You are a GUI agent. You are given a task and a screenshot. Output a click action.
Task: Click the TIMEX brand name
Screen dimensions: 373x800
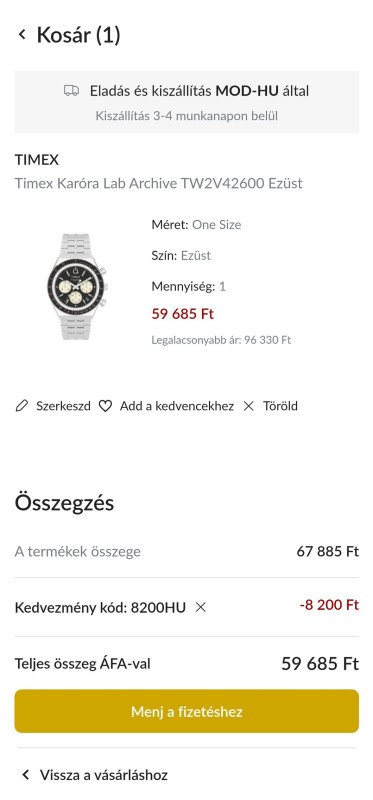pyautogui.click(x=37, y=160)
